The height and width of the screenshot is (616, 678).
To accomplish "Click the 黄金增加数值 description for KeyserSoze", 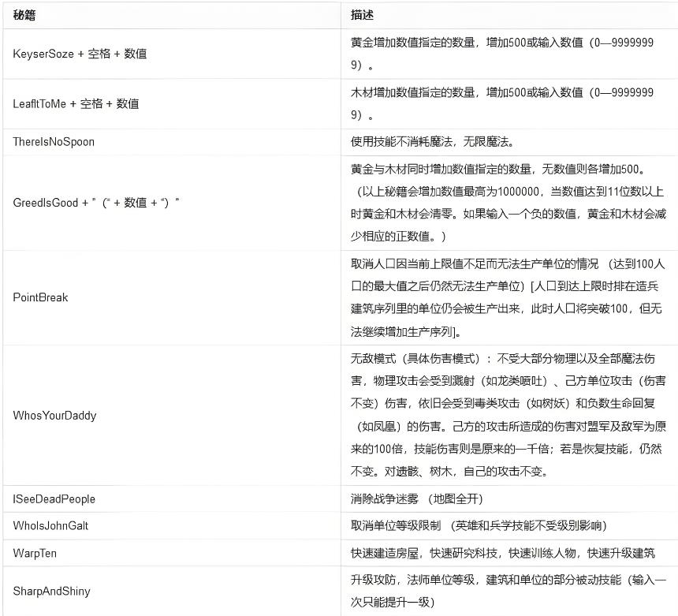I will pos(502,54).
